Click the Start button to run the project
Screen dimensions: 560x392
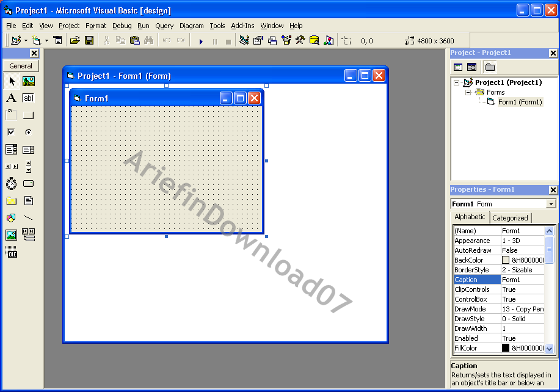201,40
